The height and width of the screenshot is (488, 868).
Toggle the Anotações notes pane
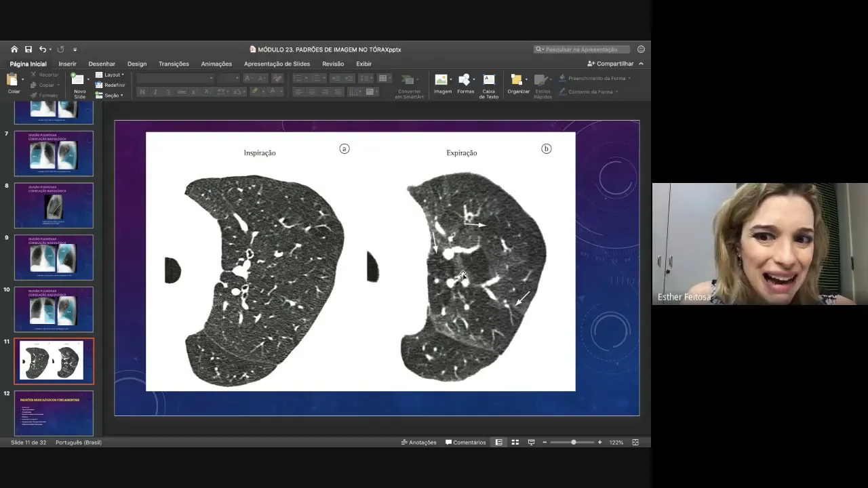(x=418, y=442)
